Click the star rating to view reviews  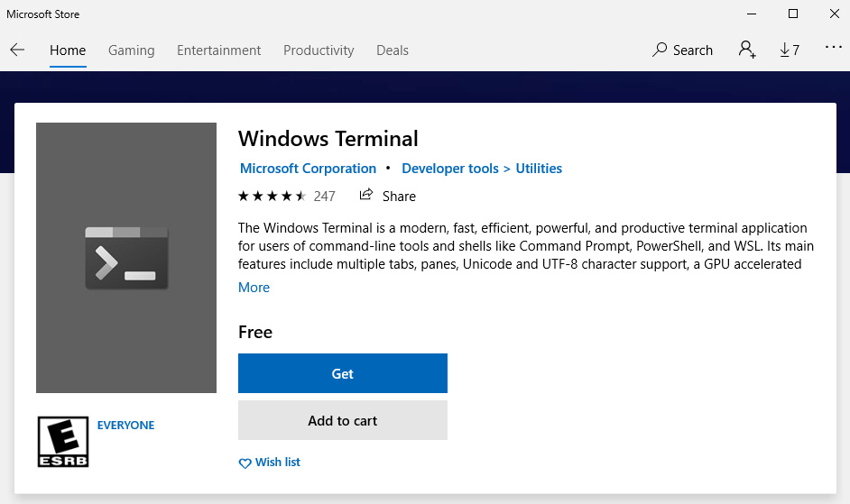click(x=273, y=197)
